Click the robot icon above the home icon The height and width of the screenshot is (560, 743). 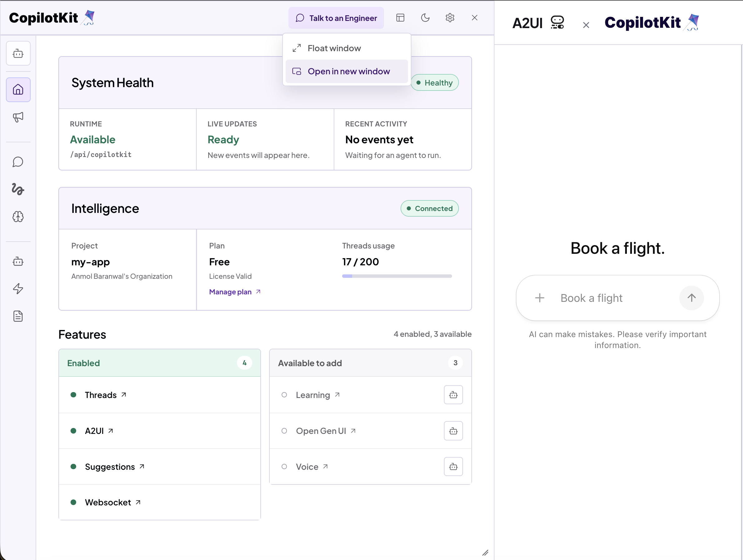point(18,53)
